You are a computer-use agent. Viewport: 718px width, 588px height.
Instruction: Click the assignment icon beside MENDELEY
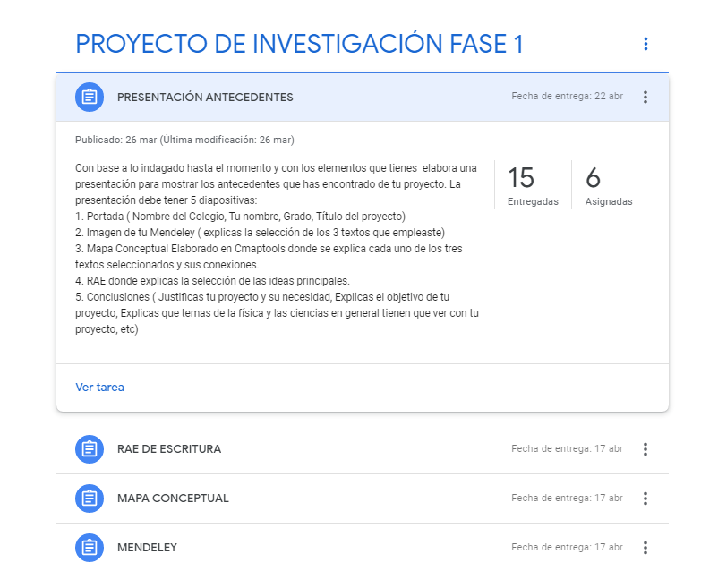click(x=89, y=547)
